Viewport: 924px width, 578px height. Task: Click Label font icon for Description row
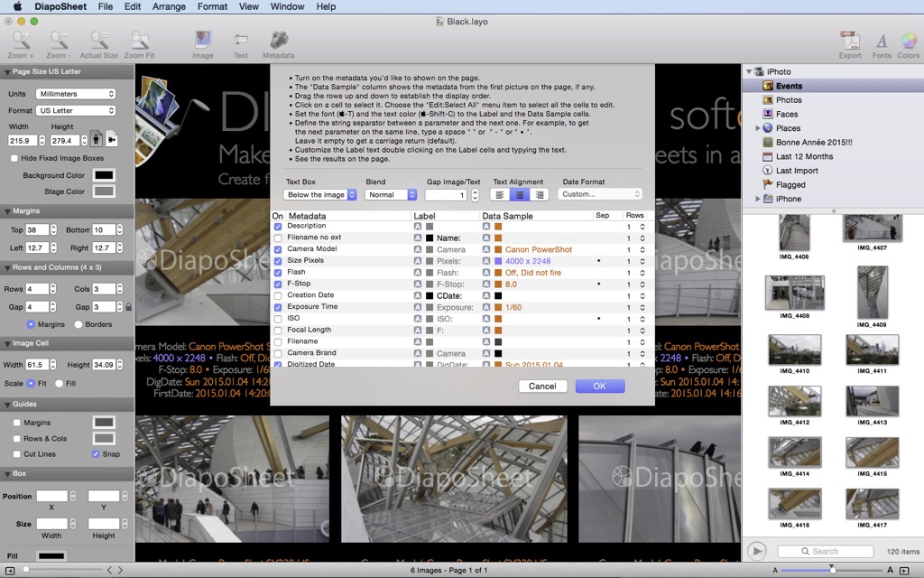tap(417, 227)
